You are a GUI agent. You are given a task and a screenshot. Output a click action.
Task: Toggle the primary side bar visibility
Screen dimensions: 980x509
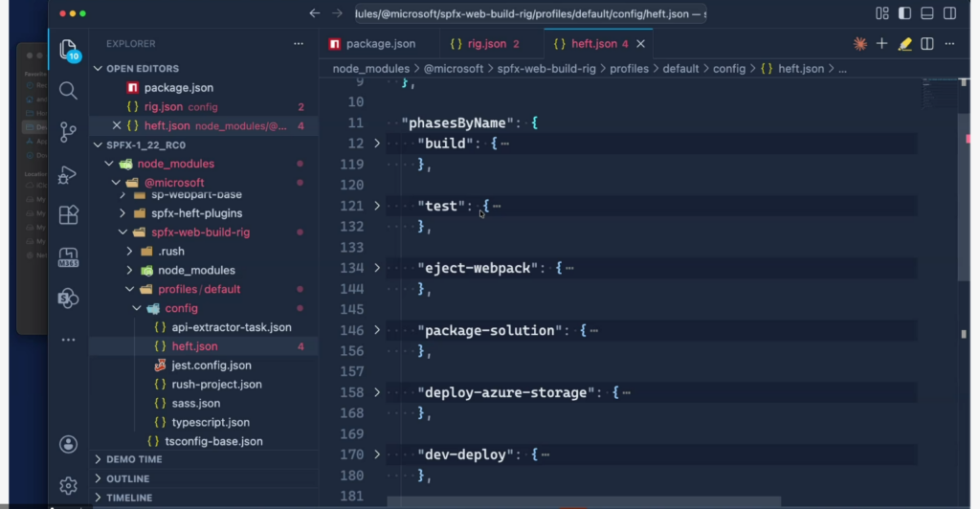pyautogui.click(x=905, y=13)
